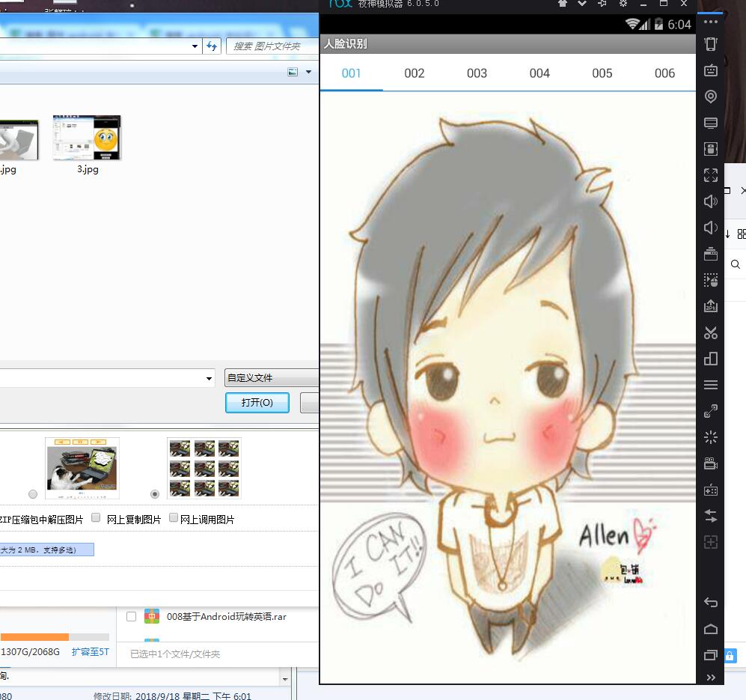Click the nine-grid photo thumbnail
Image resolution: width=746 pixels, height=700 pixels.
[204, 468]
